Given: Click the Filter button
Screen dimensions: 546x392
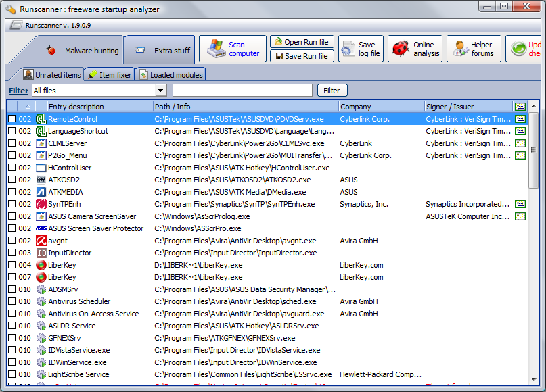Looking at the screenshot, I should coord(332,91).
